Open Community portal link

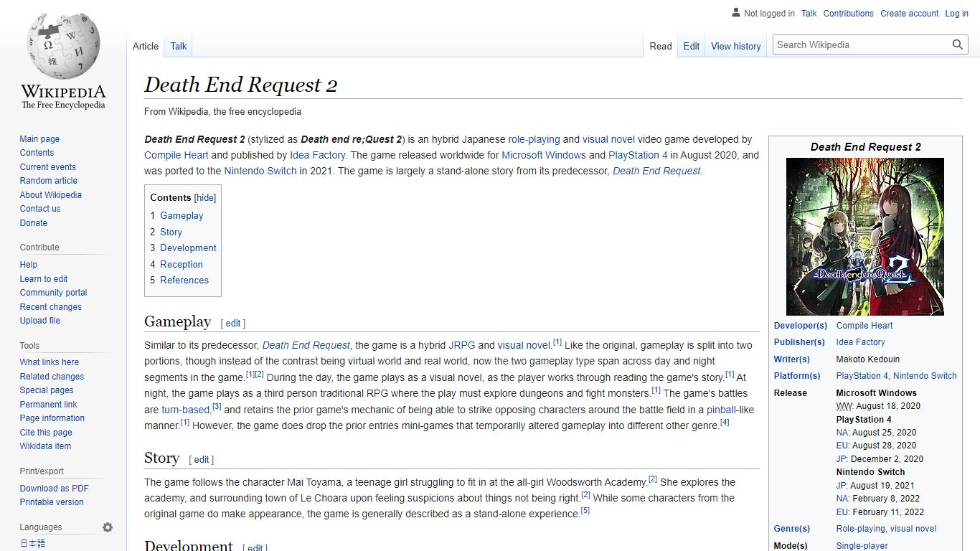click(53, 293)
